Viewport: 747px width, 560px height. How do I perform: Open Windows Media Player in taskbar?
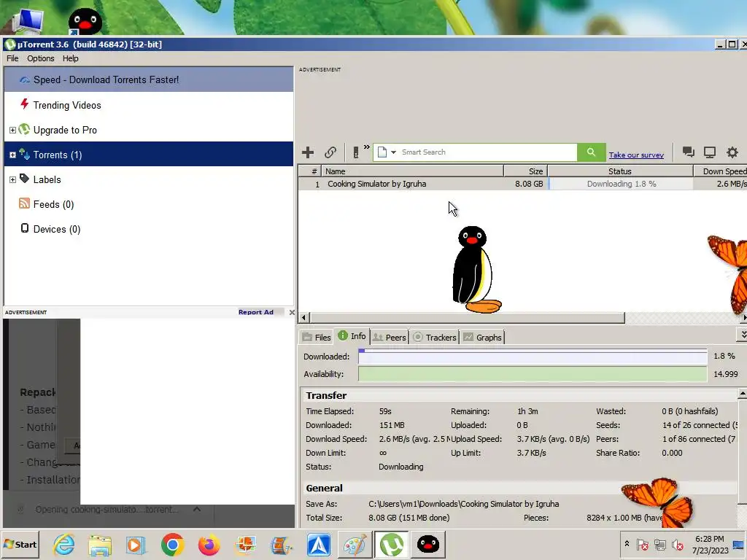pyautogui.click(x=136, y=545)
